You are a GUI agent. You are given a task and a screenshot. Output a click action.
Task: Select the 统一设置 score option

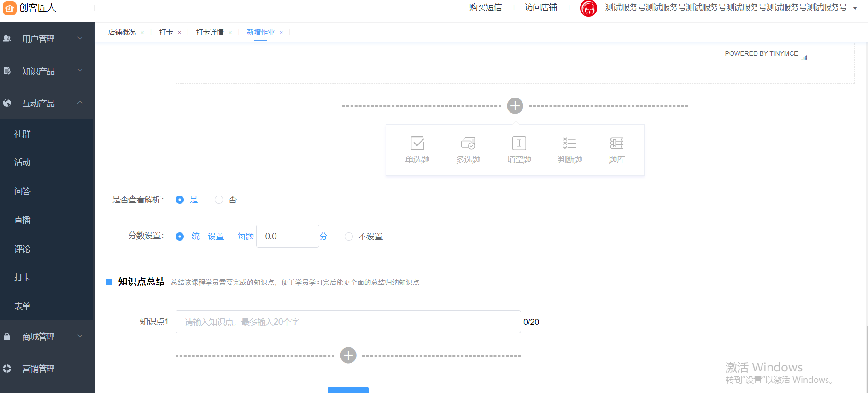(180, 237)
